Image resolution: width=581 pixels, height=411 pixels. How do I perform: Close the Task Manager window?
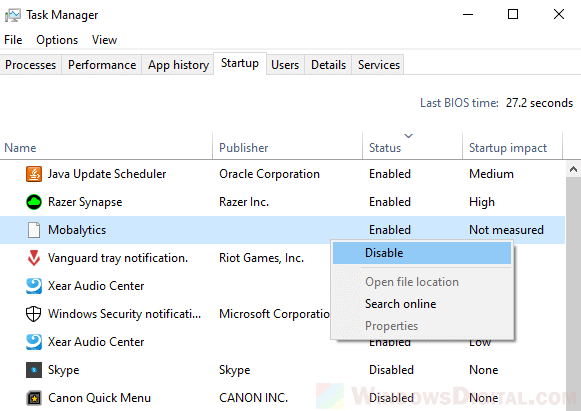click(559, 14)
